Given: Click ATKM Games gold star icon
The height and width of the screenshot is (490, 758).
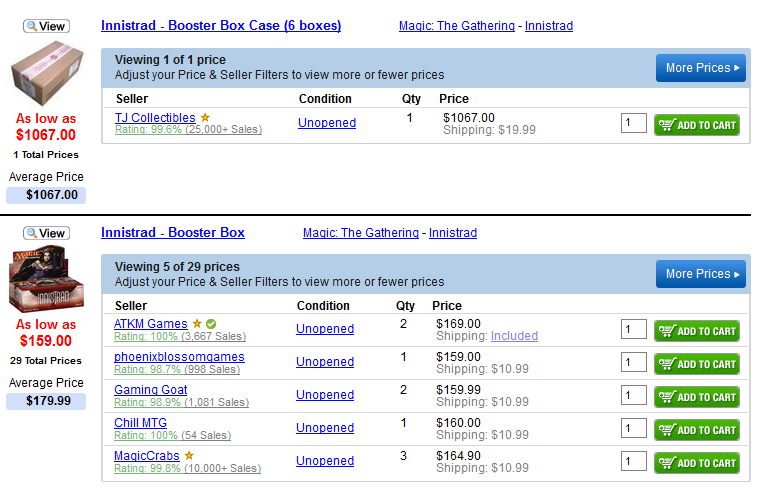Looking at the screenshot, I should [x=197, y=323].
